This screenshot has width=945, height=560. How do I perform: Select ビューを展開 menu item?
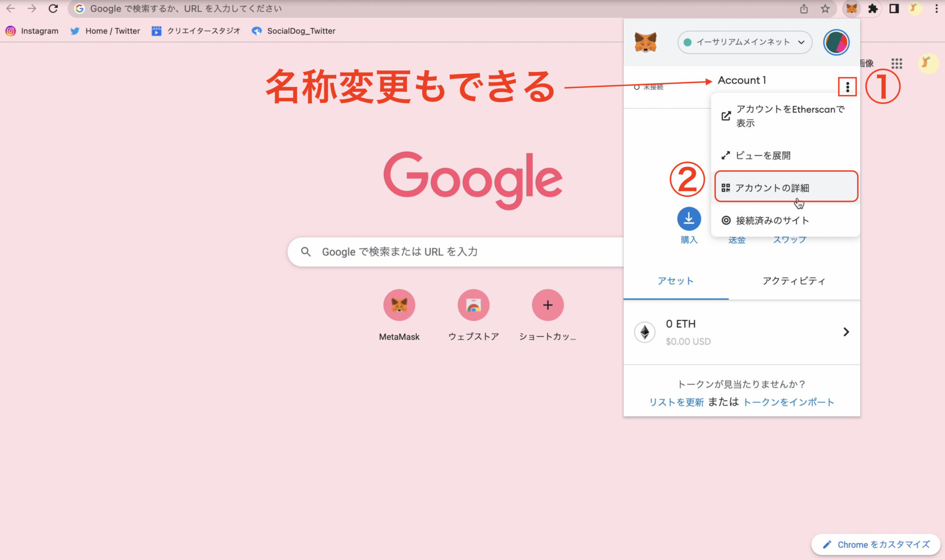click(785, 156)
